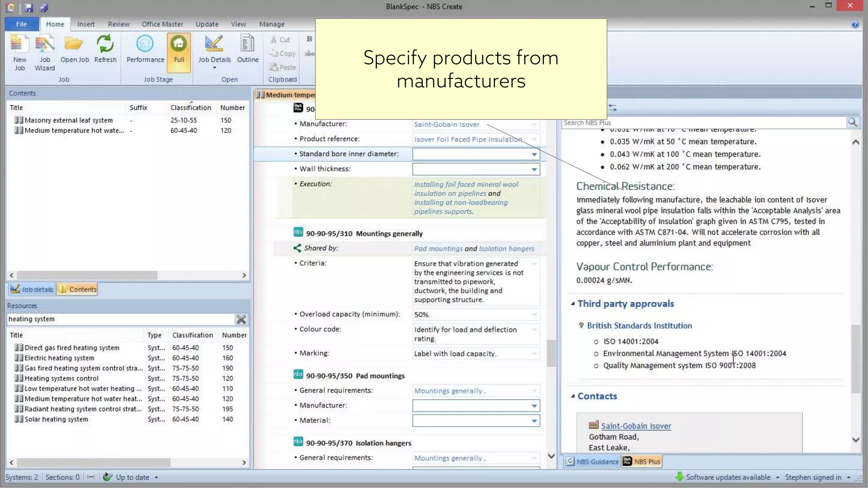
Task: Click the Save icon in title bar
Action: click(28, 7)
